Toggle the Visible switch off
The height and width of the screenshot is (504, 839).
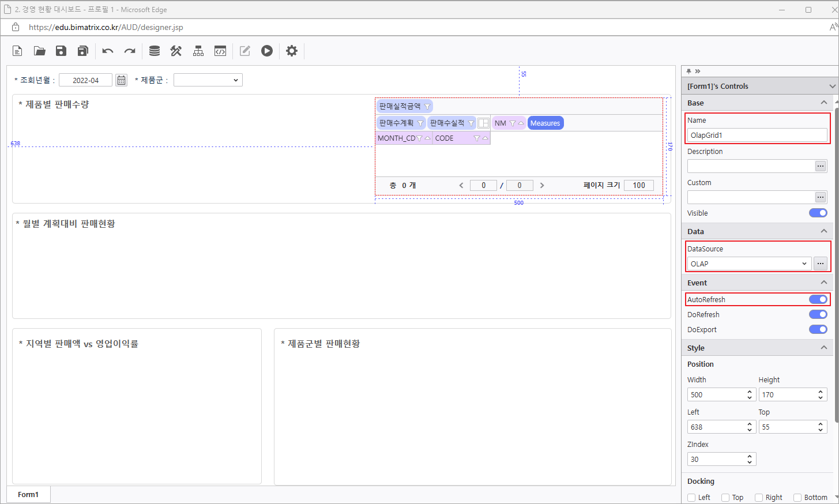tap(818, 213)
